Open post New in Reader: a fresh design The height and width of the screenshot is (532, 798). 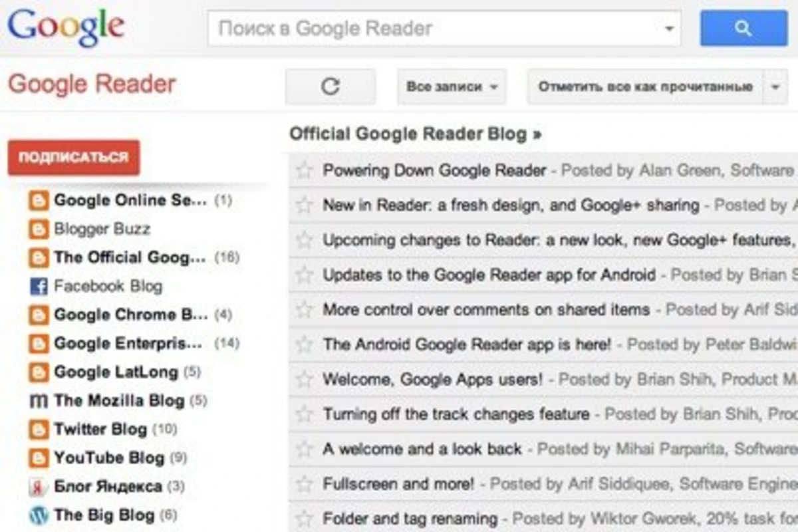[x=511, y=205]
